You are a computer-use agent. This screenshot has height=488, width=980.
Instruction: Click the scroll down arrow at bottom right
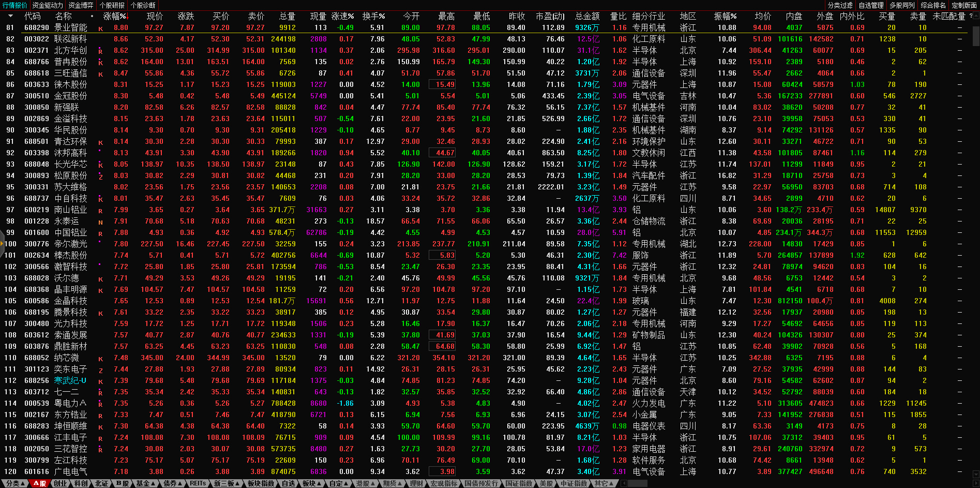coord(975,475)
